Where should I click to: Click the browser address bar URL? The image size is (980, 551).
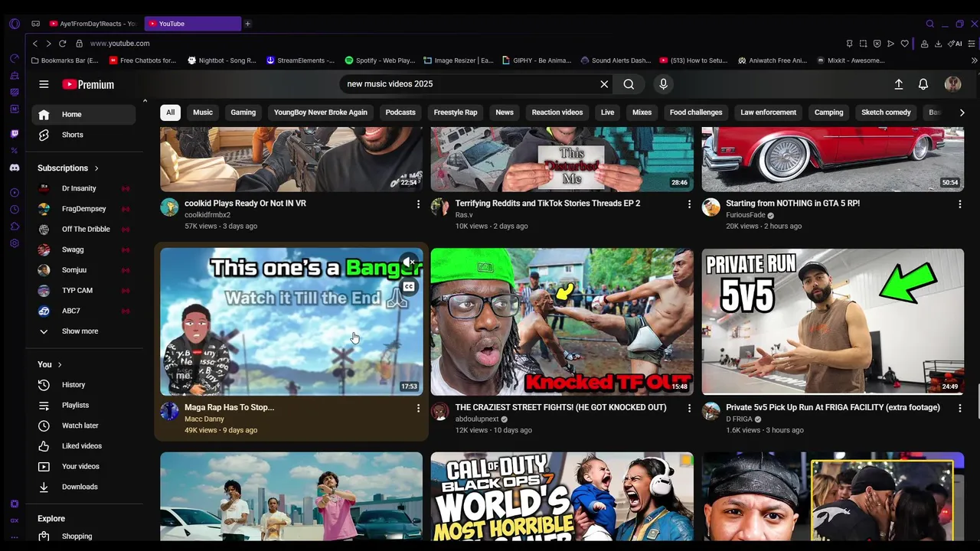tap(119, 44)
